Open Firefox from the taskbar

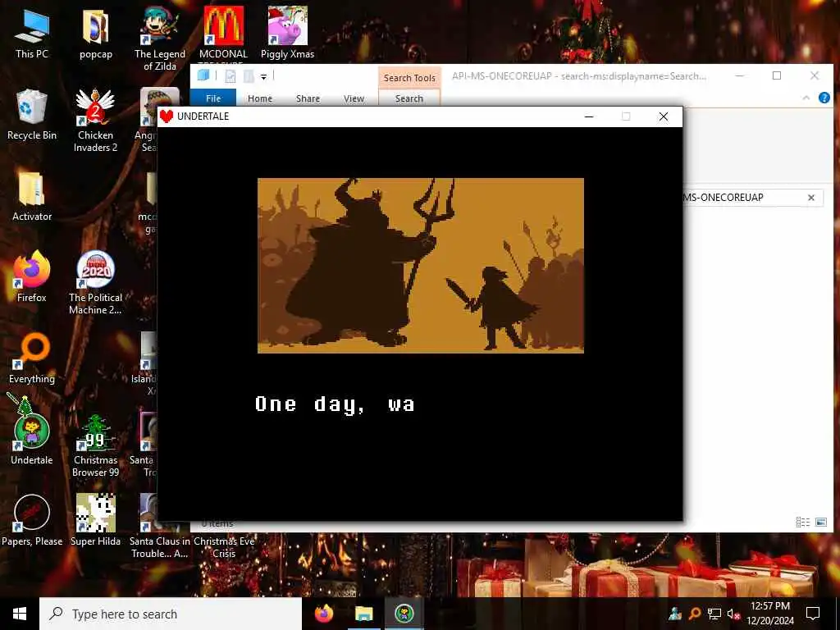coord(323,614)
